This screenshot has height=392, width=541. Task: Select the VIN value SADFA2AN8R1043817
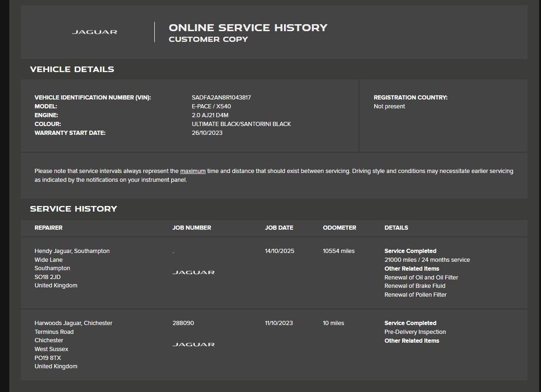[221, 98]
